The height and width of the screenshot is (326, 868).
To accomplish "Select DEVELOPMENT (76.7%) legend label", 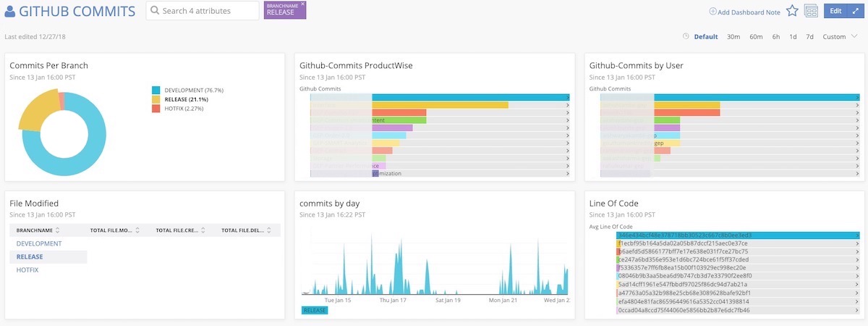I will pyautogui.click(x=194, y=90).
